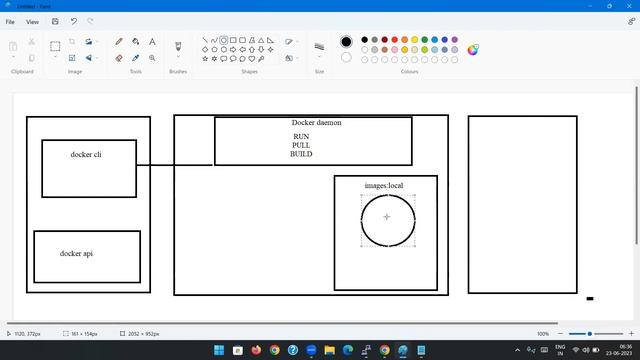Viewport: 640px width, 360px height.
Task: Select primary colour 1 black circle
Action: coord(346,42)
